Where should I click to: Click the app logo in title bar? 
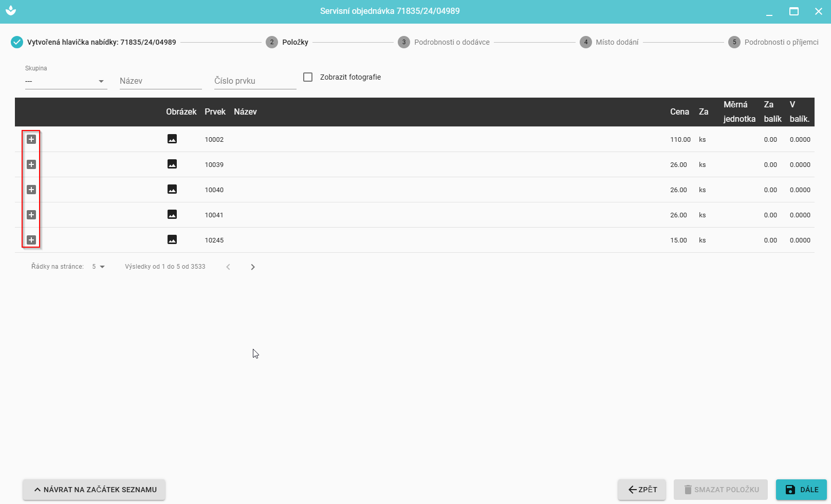[x=11, y=11]
